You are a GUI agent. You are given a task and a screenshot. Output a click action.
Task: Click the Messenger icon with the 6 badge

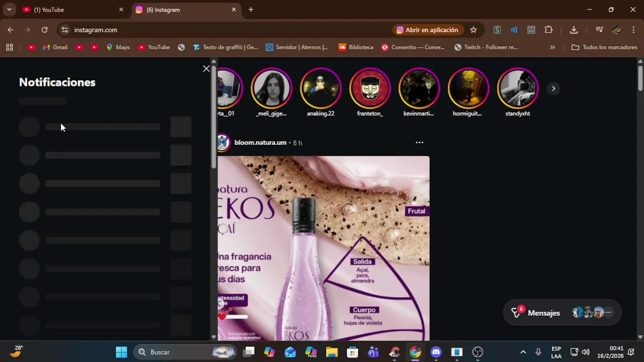[516, 313]
